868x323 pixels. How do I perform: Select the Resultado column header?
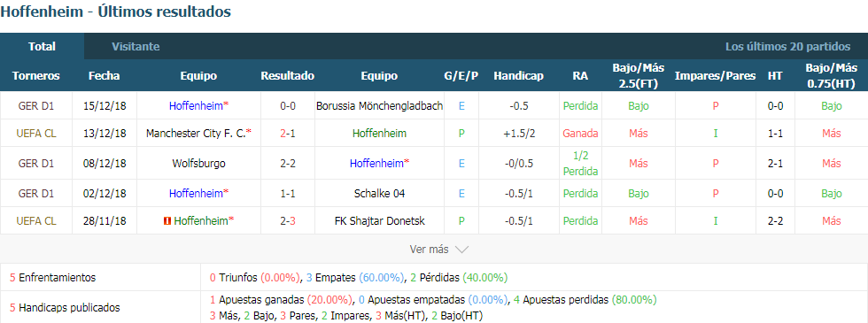point(287,76)
